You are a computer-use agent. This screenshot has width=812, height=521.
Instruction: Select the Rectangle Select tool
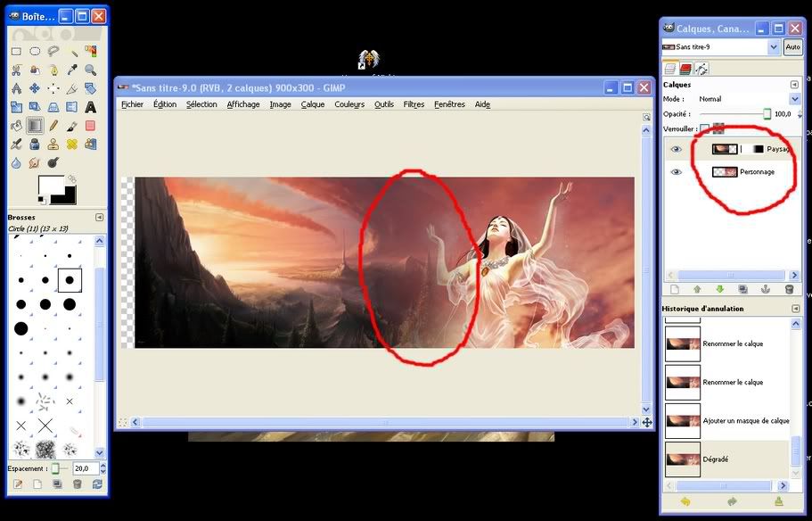pos(16,52)
